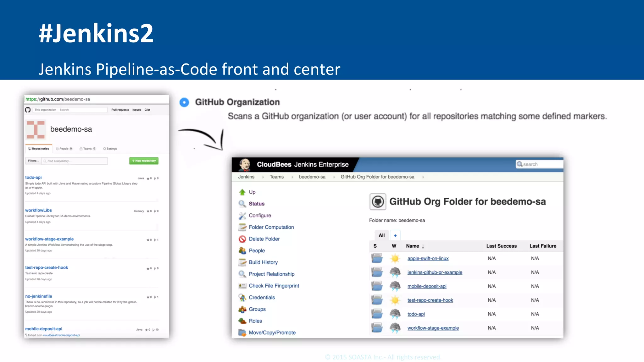Click folder icon in workflow-stage-example row

pos(377,328)
